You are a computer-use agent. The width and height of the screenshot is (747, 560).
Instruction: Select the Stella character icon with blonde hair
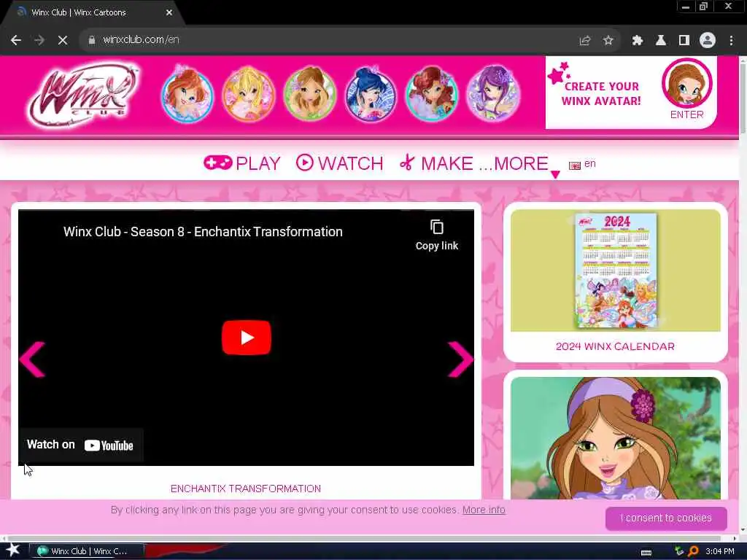click(248, 94)
